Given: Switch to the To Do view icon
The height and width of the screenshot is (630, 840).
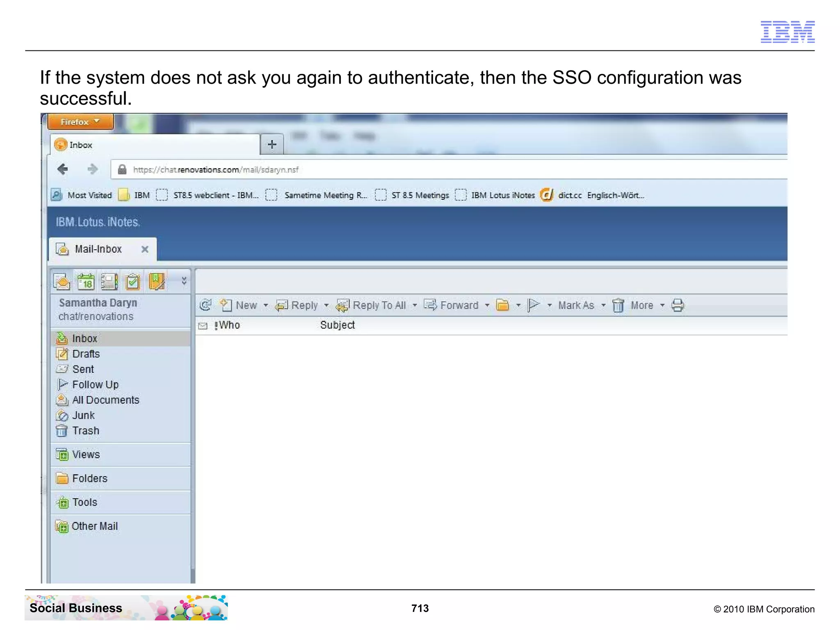Looking at the screenshot, I should [133, 281].
